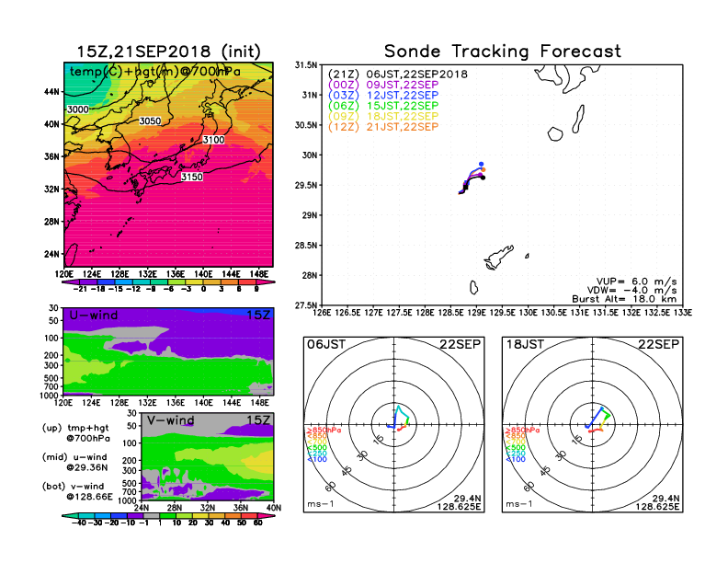
Task: Click the "15Z" label in V-wind panel
Action: 258,420
